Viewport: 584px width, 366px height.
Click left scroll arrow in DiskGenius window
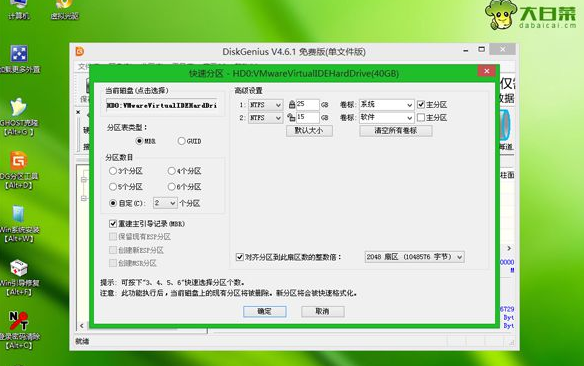[x=82, y=326]
